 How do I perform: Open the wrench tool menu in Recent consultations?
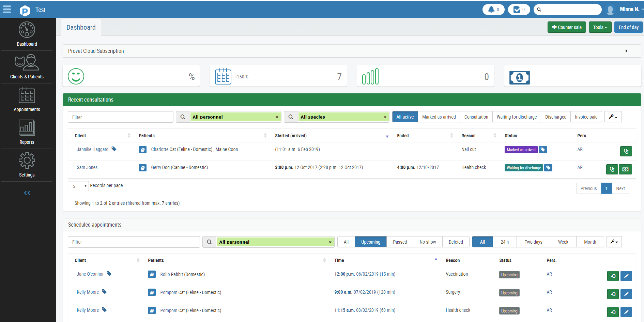pyautogui.click(x=613, y=117)
